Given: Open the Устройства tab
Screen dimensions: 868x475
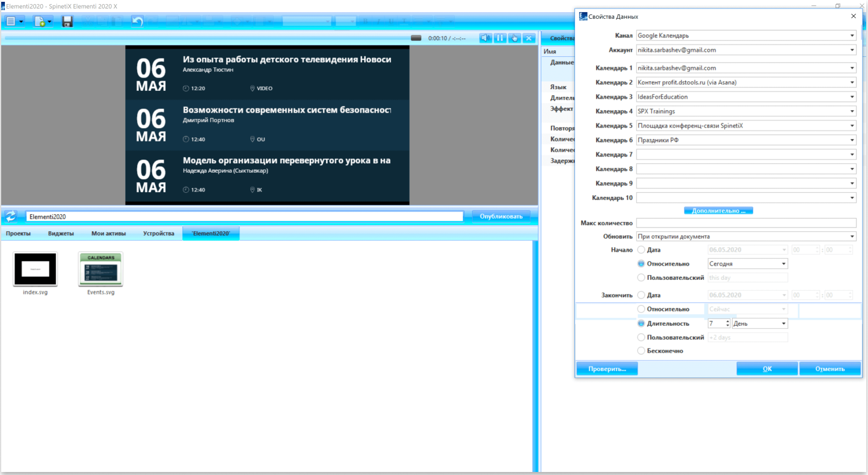Looking at the screenshot, I should tap(158, 234).
